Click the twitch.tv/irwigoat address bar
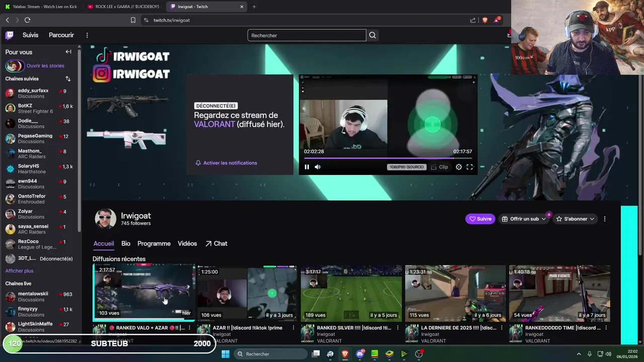This screenshot has height=362, width=644. click(x=171, y=20)
